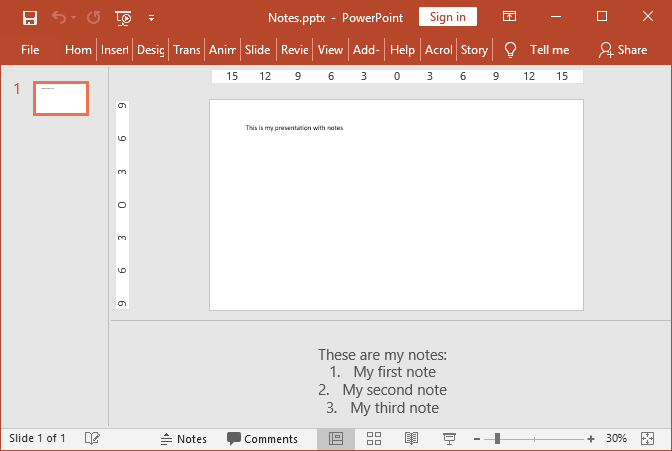Start slideshow from beginning icon
This screenshot has height=451, width=672.
[123, 17]
